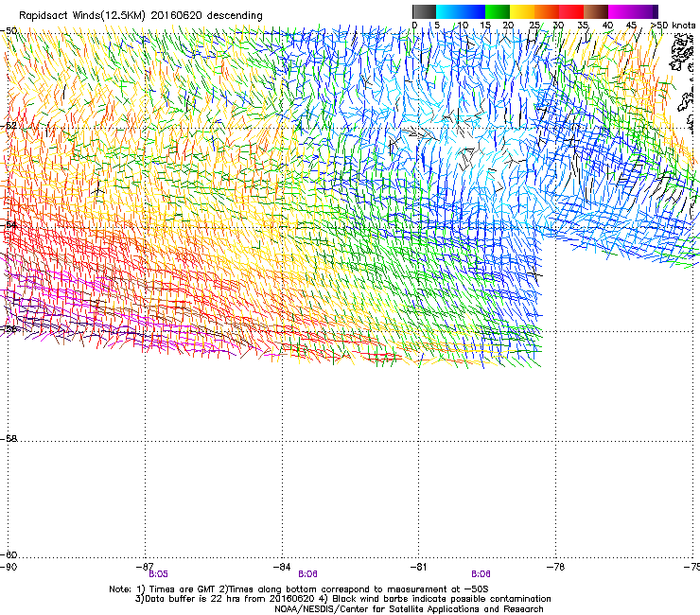Click the longitude axis label '-90'

pyautogui.click(x=9, y=567)
